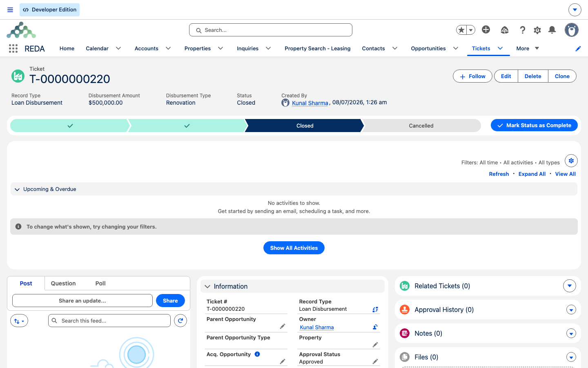The width and height of the screenshot is (588, 368).
Task: Click the change Record Type icon
Action: click(375, 310)
